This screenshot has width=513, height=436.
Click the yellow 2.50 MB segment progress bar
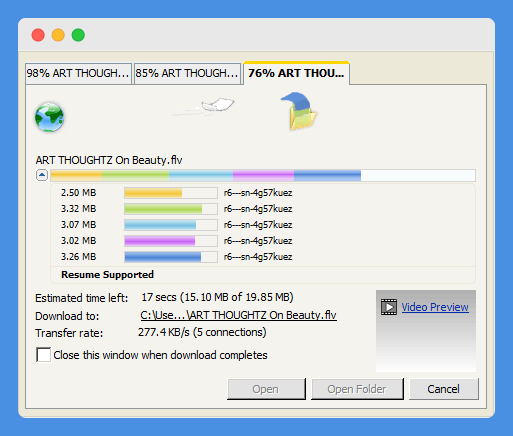[x=171, y=193]
